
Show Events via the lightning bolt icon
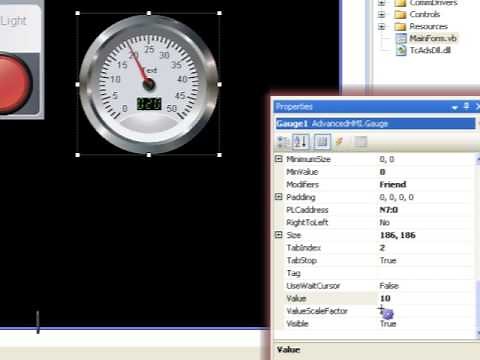pos(340,142)
